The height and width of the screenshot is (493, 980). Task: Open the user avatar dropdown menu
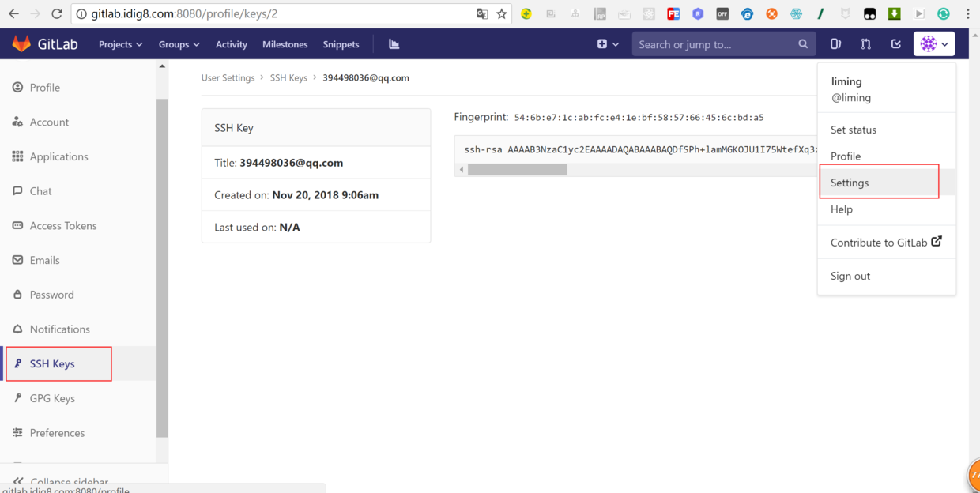(x=934, y=43)
